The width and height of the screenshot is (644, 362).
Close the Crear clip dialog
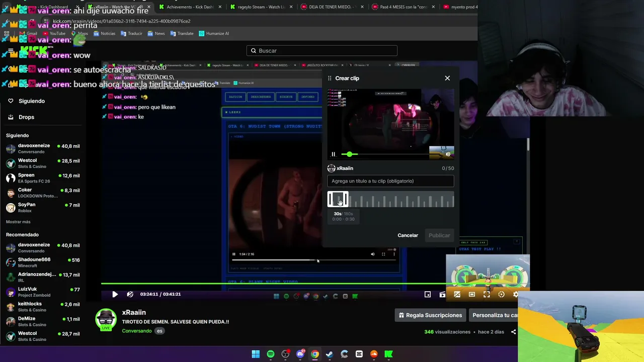pyautogui.click(x=447, y=78)
